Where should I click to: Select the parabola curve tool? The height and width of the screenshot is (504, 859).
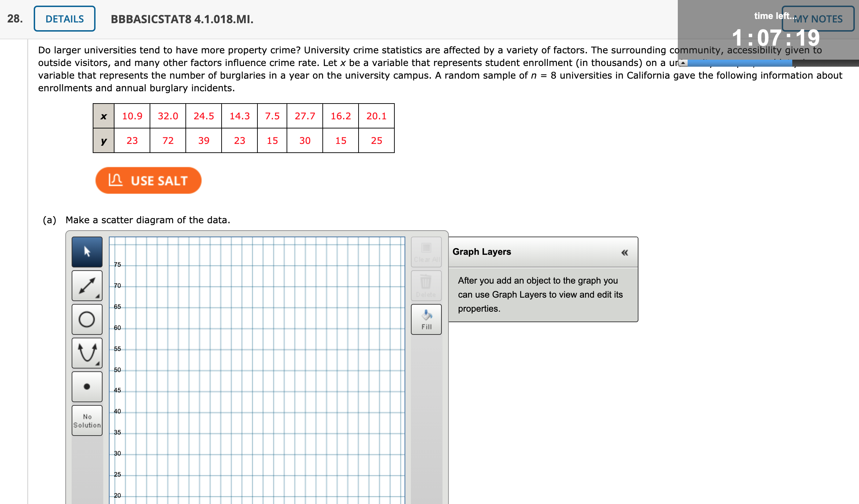coord(87,353)
